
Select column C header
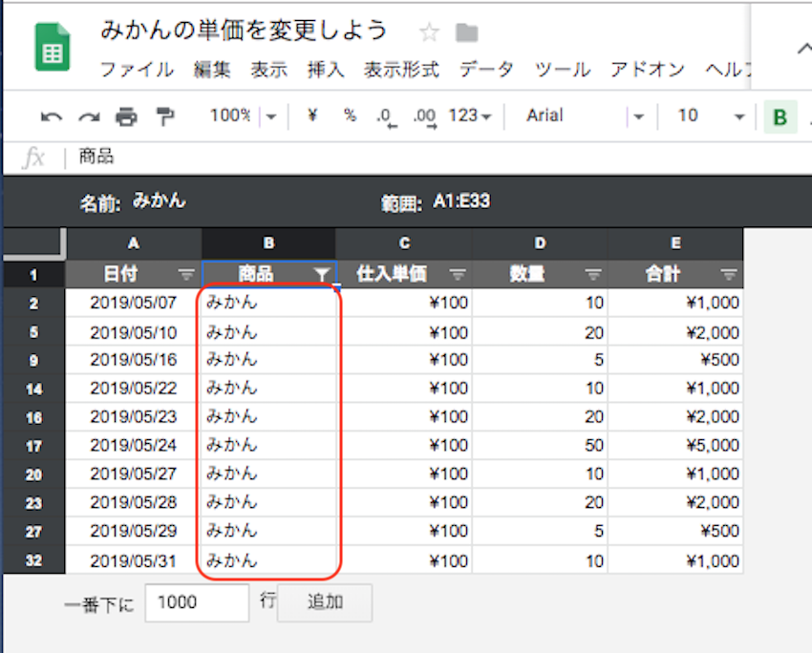pos(404,242)
